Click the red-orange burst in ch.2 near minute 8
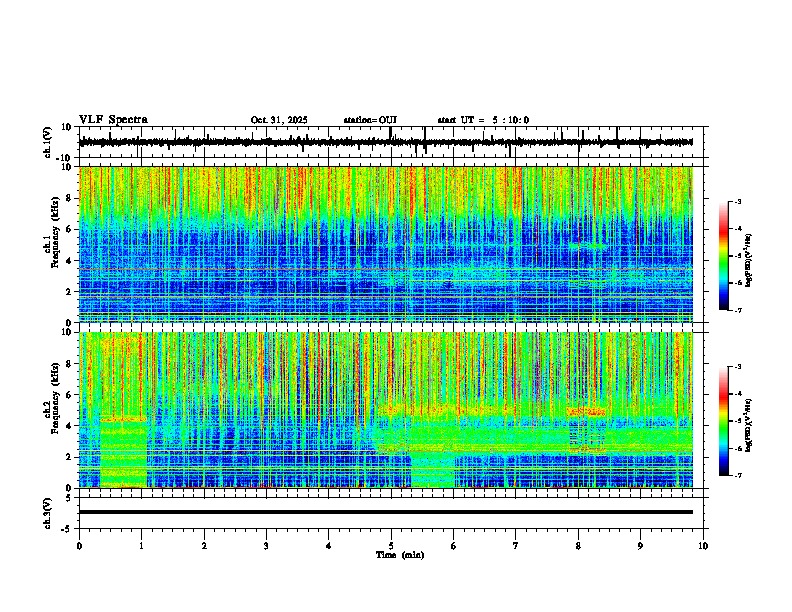The image size is (792, 612). [586, 412]
